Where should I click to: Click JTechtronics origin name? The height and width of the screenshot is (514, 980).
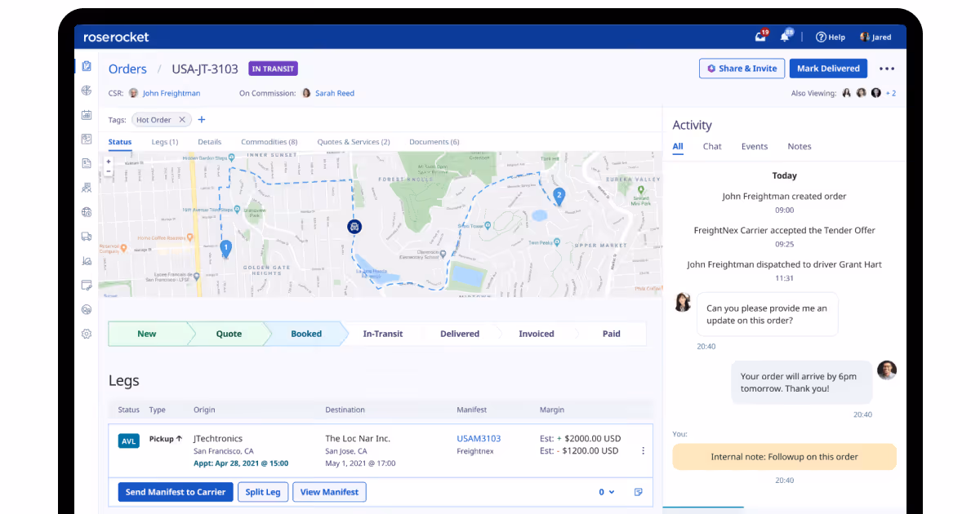[218, 439]
